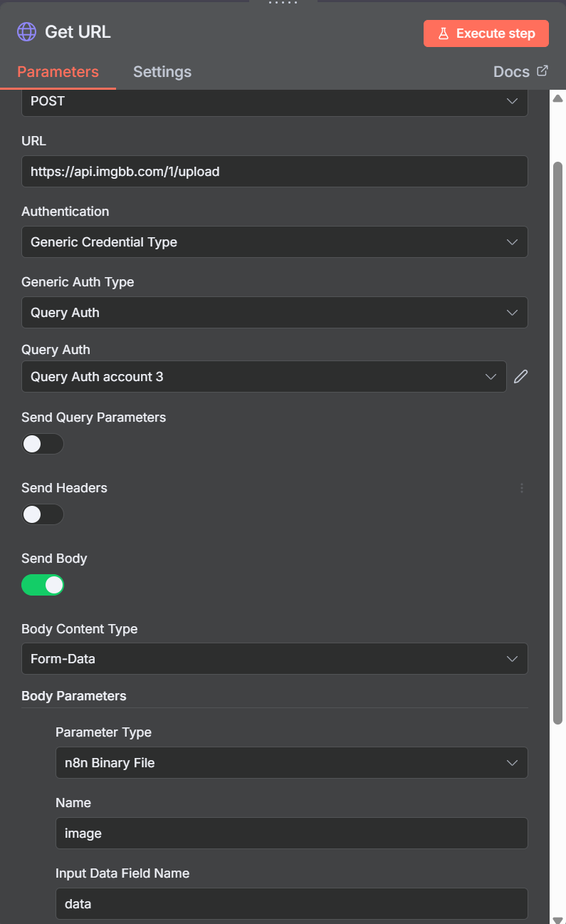Click the external link icon beside Docs
Screen dimensions: 566x924
click(x=543, y=71)
